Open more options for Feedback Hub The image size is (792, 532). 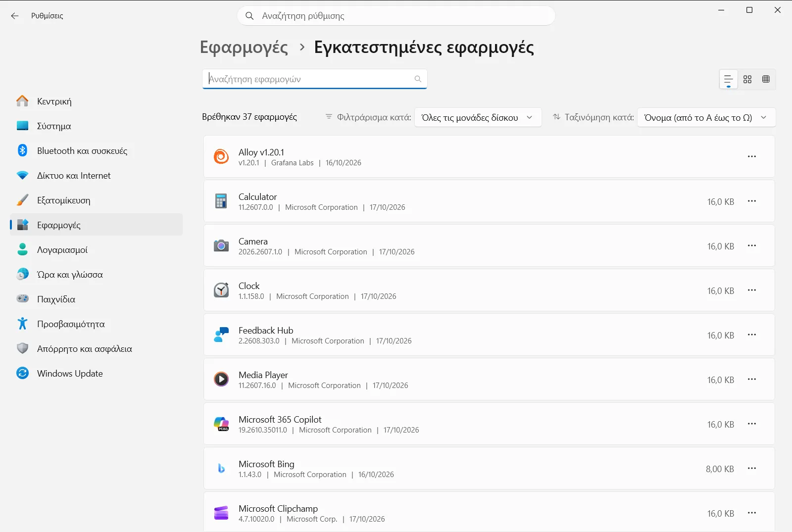[752, 335]
